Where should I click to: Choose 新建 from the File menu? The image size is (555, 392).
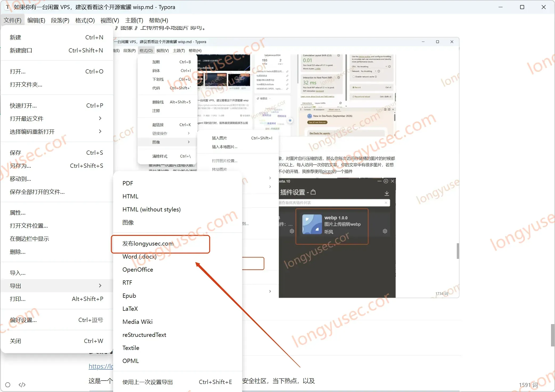(x=56, y=37)
